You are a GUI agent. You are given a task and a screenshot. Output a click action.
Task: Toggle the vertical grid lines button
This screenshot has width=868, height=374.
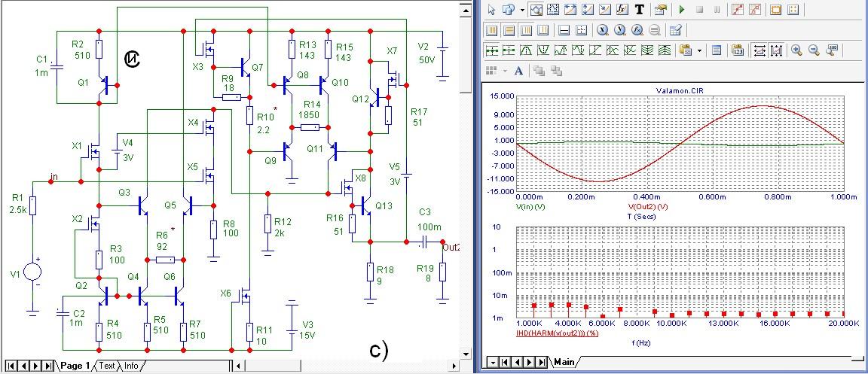(491, 30)
